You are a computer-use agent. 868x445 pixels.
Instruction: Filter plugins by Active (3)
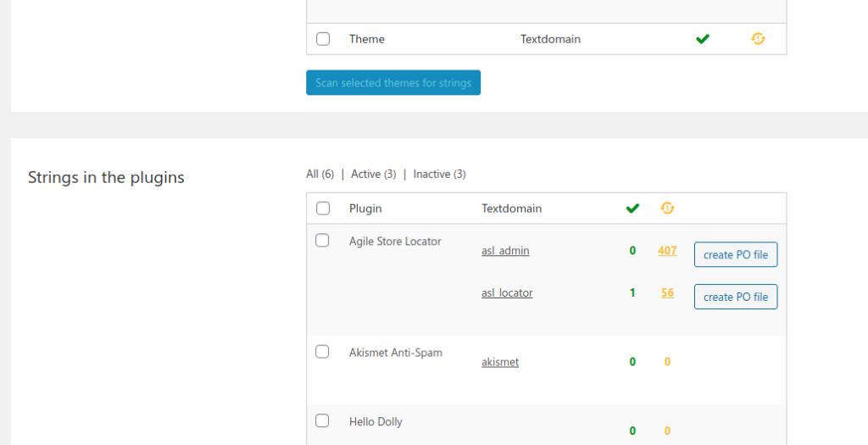374,174
